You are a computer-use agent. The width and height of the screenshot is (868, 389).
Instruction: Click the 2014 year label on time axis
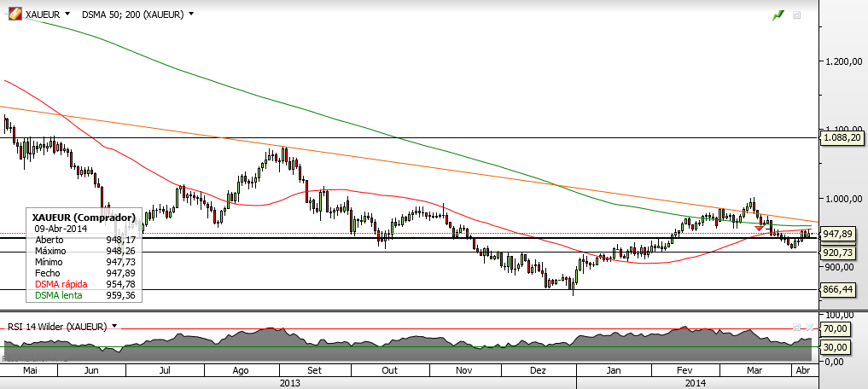pyautogui.click(x=696, y=383)
